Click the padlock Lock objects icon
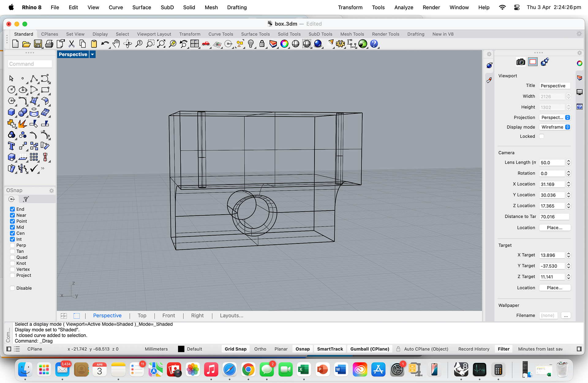This screenshot has height=383, width=588. click(262, 44)
